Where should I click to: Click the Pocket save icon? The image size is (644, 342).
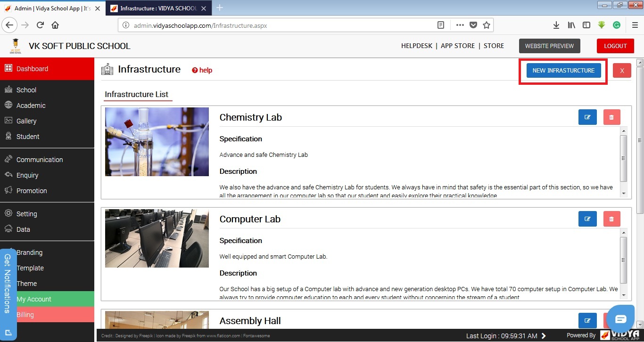[x=473, y=25]
